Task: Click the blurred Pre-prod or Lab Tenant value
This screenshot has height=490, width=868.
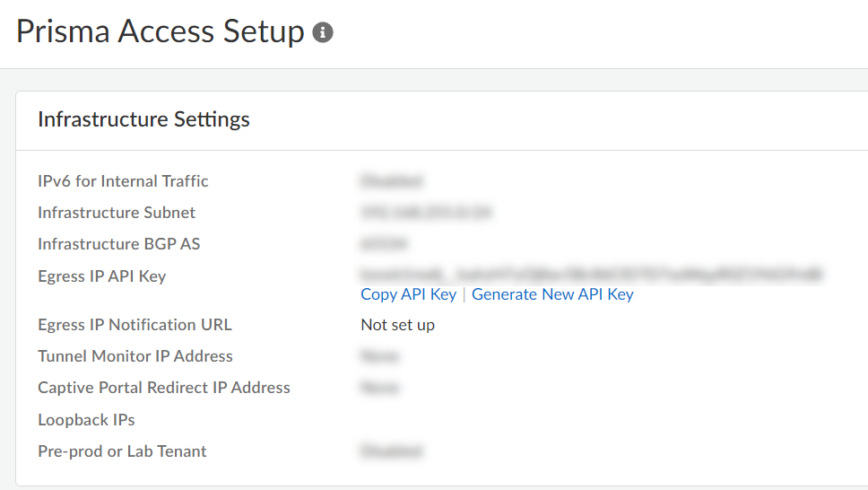Action: [391, 451]
